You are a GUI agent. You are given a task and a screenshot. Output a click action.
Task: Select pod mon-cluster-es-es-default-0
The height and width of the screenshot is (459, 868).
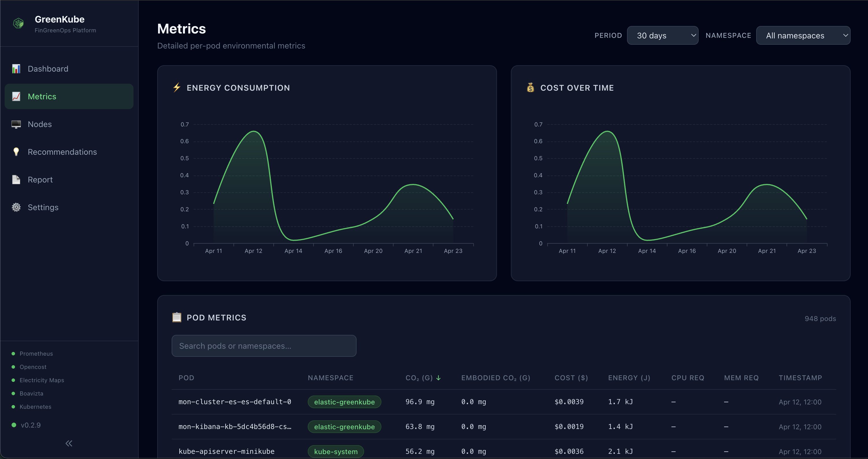click(x=235, y=402)
